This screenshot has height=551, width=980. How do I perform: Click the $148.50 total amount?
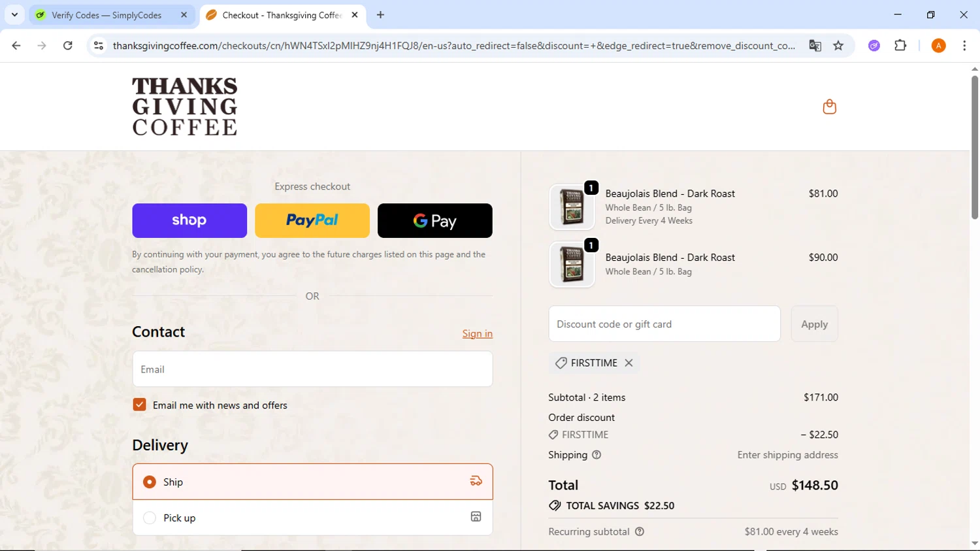815,485
